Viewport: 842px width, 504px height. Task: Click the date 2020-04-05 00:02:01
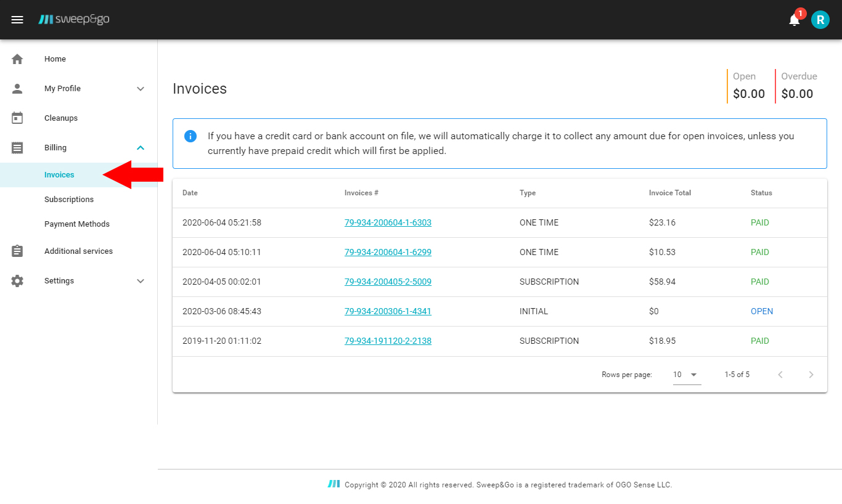click(222, 282)
